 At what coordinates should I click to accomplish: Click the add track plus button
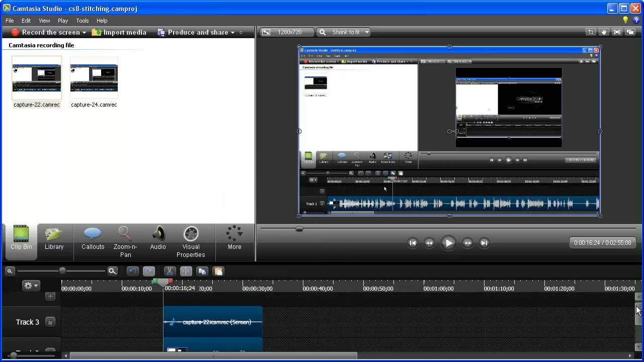coord(50,296)
